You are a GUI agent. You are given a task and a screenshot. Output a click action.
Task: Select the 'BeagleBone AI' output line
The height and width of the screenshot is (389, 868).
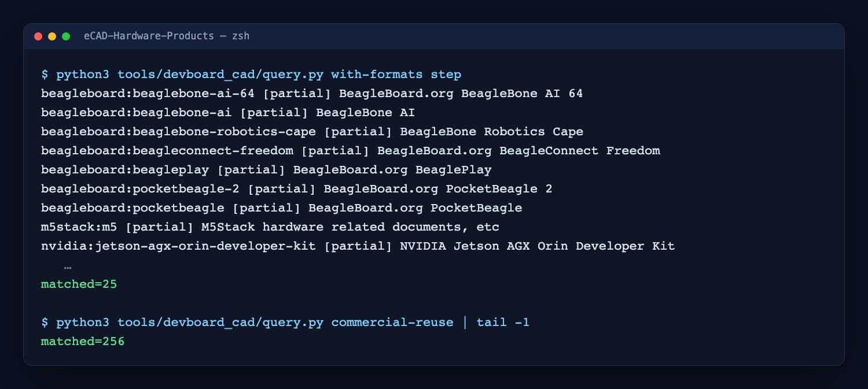pyautogui.click(x=228, y=113)
